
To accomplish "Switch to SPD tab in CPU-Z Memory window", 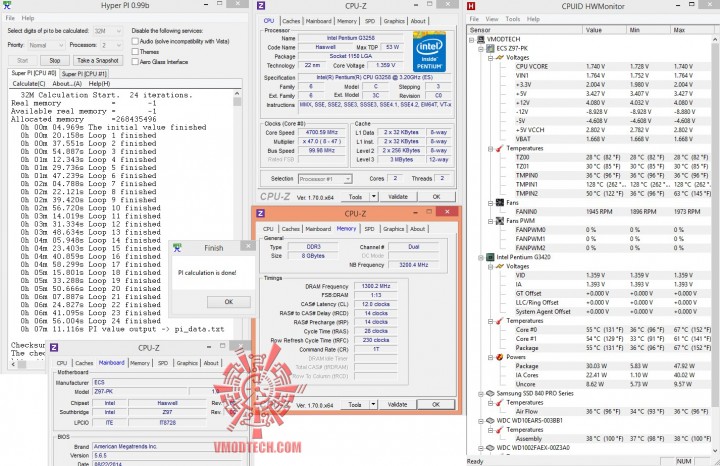I will [370, 229].
